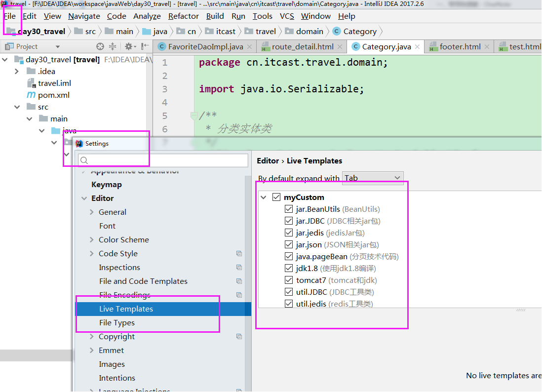Select File Types in Settings
This screenshot has width=542, height=392.
click(117, 322)
